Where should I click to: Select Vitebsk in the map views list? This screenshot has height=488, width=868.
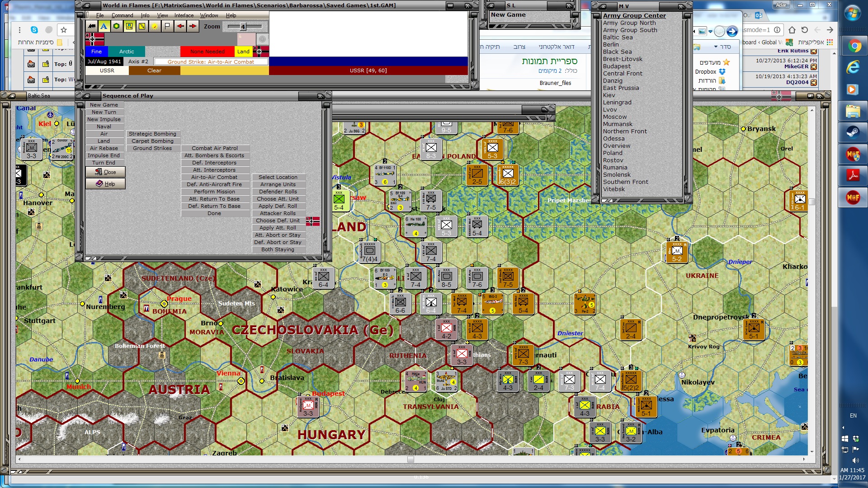(614, 189)
